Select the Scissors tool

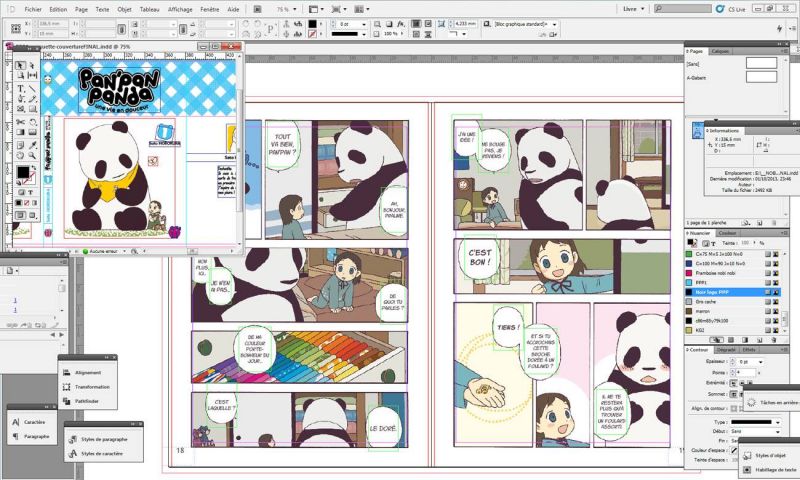click(x=20, y=122)
